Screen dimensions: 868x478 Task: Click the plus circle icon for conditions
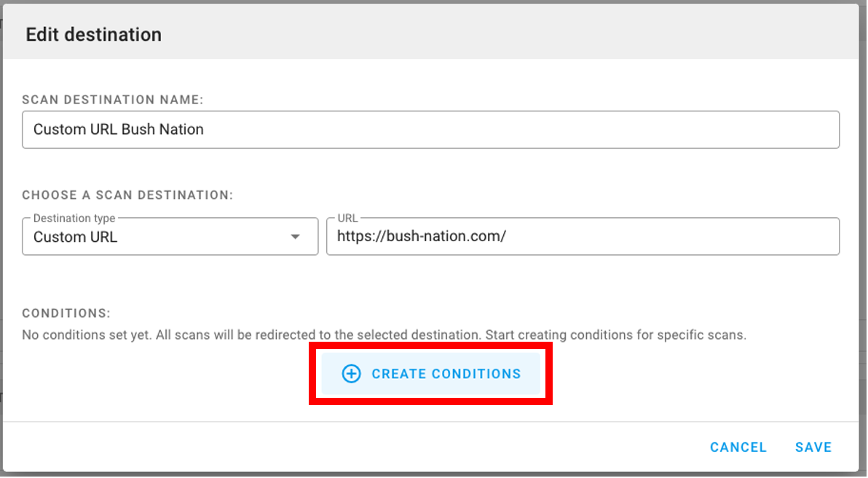351,374
